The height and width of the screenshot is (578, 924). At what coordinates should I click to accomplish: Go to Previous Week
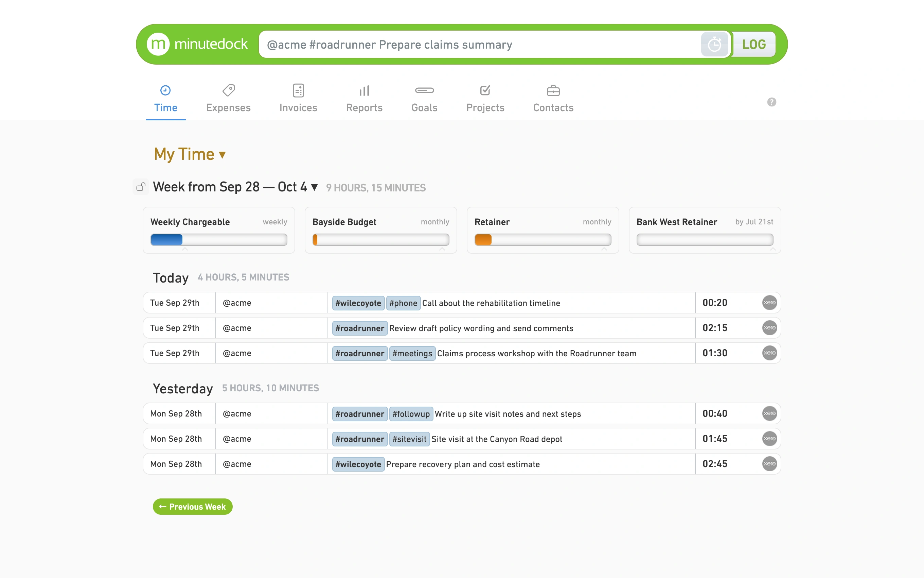(x=192, y=507)
